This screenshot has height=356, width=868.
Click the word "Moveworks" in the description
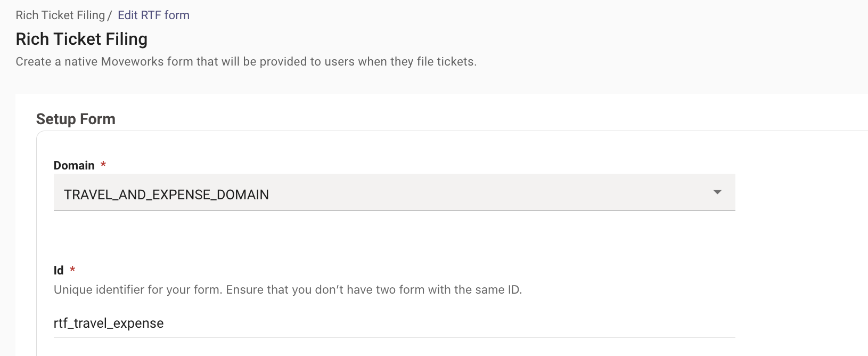[133, 62]
